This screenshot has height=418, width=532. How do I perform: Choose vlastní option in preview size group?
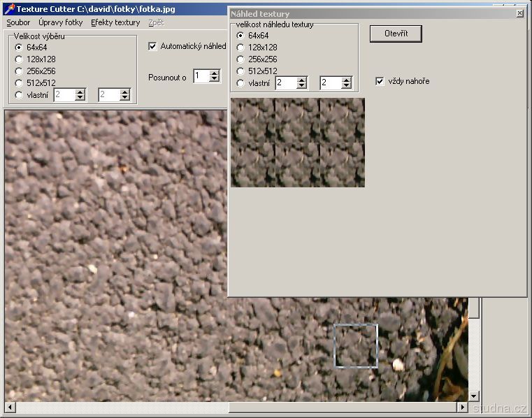tap(240, 83)
